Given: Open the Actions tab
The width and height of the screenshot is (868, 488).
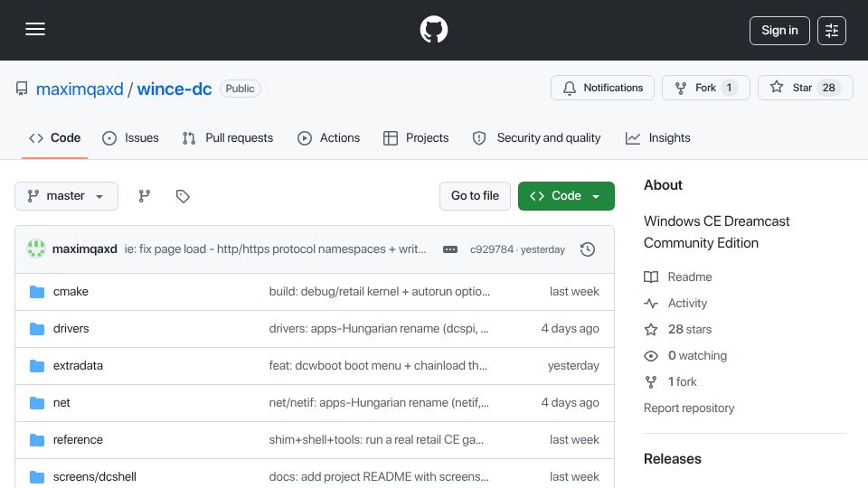Looking at the screenshot, I should tap(329, 137).
